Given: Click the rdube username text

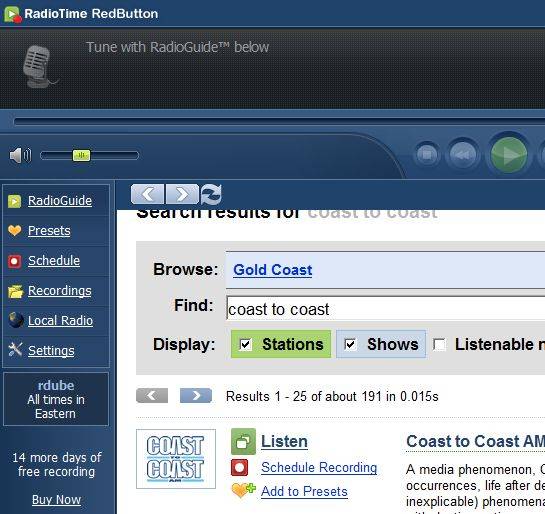Looking at the screenshot, I should 56,385.
